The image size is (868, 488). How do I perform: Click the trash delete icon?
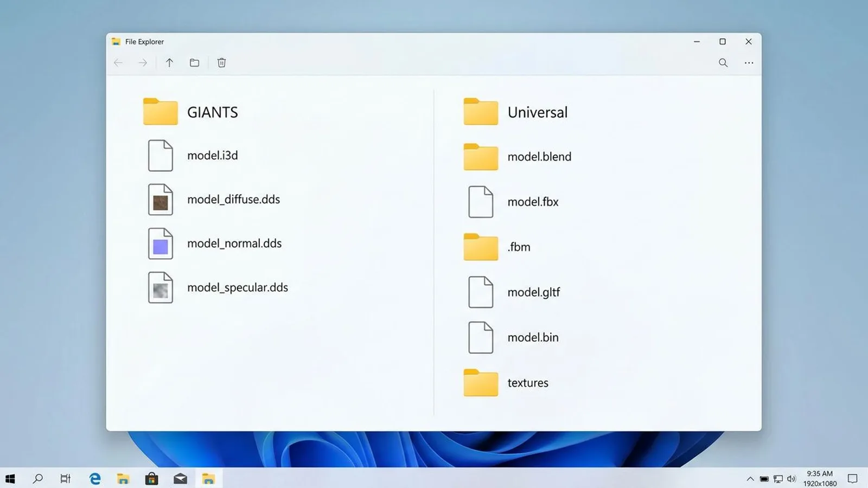coord(221,63)
